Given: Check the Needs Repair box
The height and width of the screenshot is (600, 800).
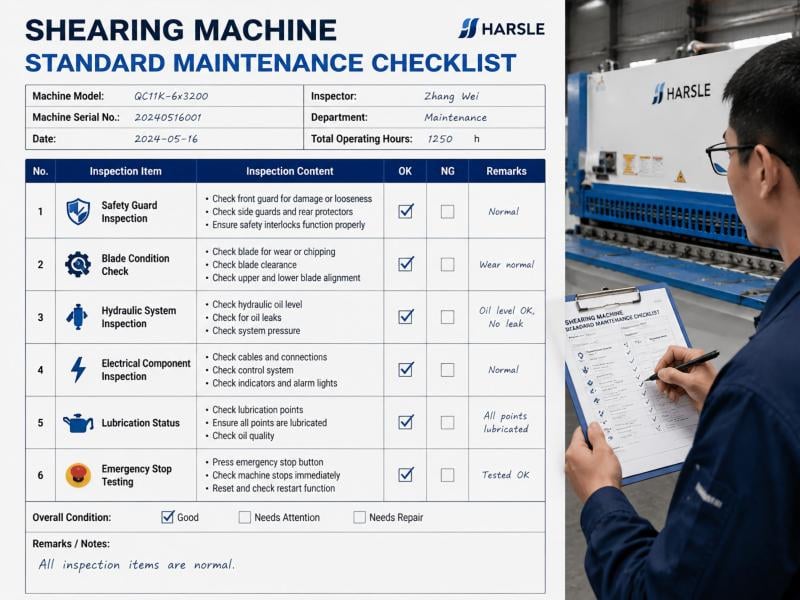Looking at the screenshot, I should click(x=360, y=517).
